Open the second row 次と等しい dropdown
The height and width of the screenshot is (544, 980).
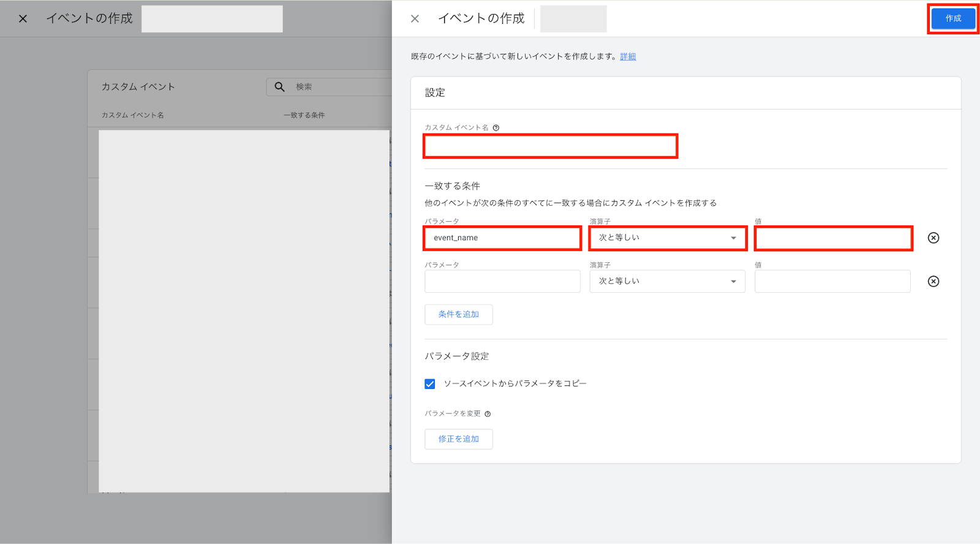coord(668,281)
